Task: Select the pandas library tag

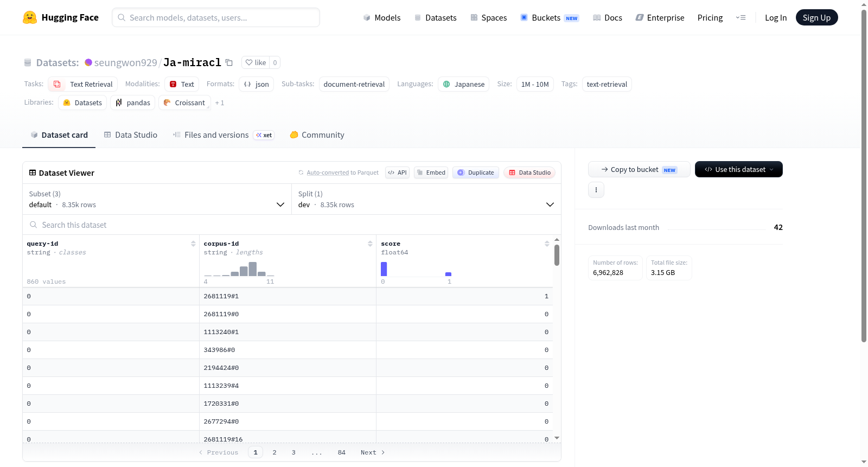Action: pos(133,103)
